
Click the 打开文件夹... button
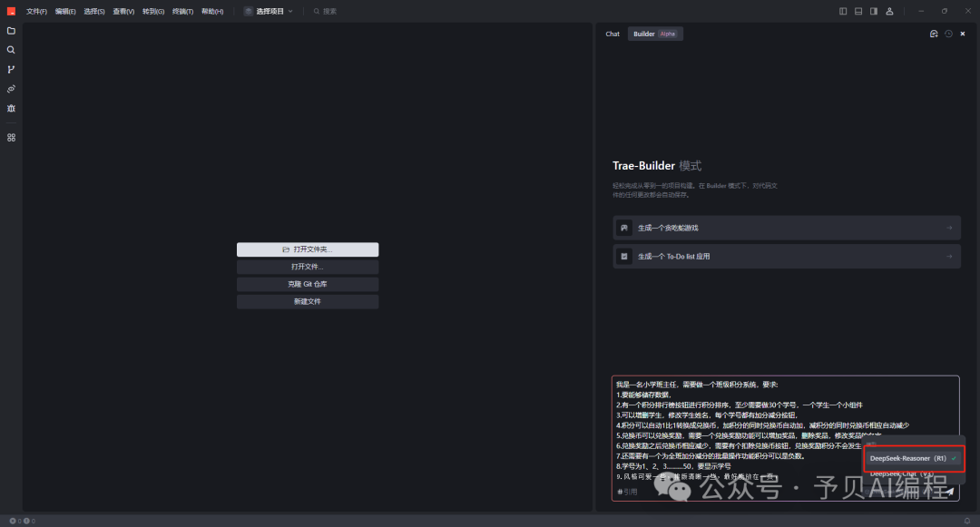pyautogui.click(x=308, y=249)
